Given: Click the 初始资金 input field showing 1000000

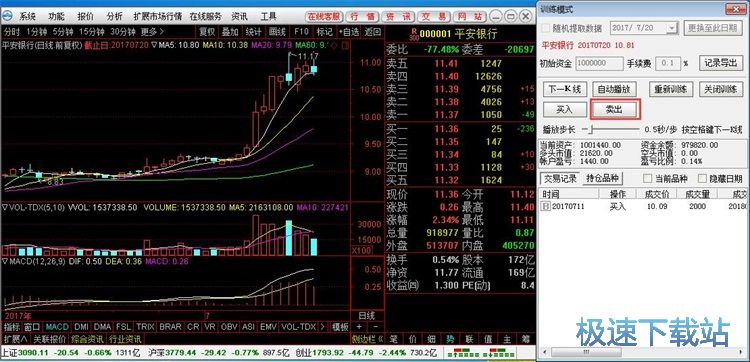Looking at the screenshot, I should click(600, 63).
